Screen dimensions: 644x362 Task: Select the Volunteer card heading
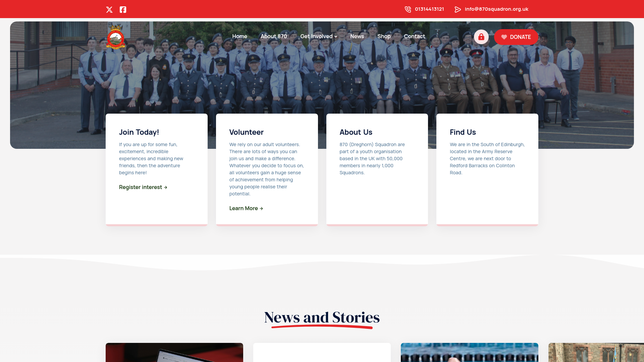click(246, 132)
